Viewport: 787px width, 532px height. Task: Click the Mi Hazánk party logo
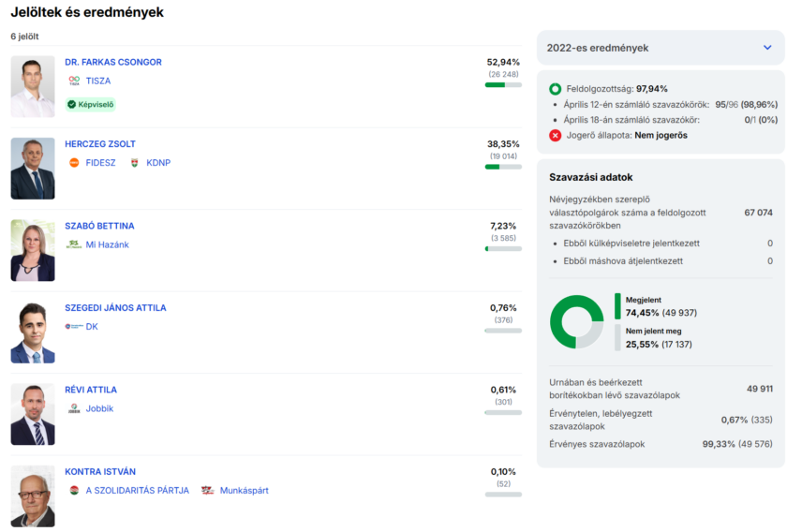pos(74,244)
